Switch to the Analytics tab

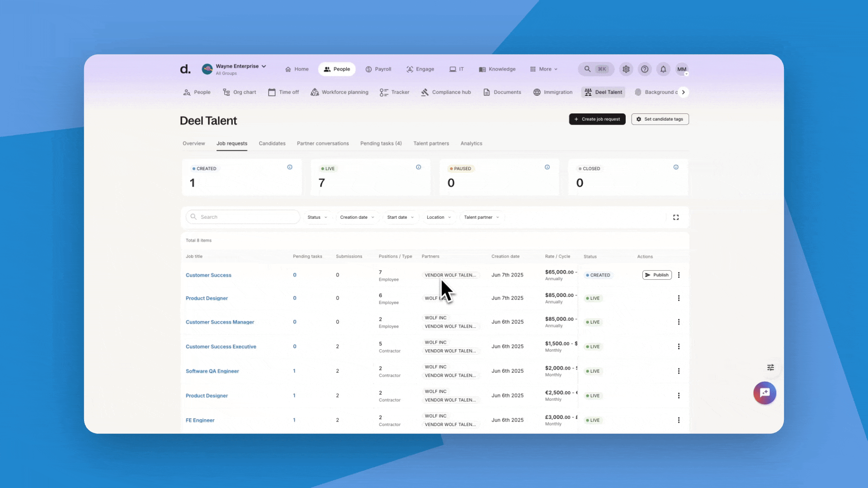472,144
